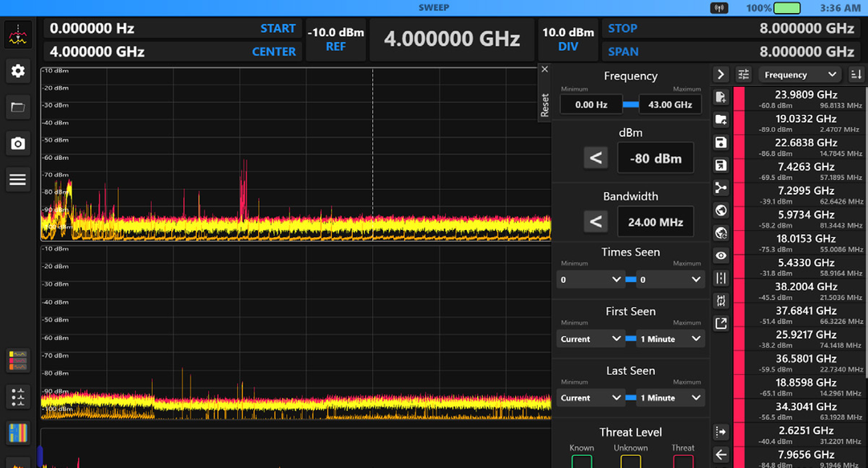Image resolution: width=868 pixels, height=468 pixels.
Task: Open Last Seen maximum 1 Minute dropdown
Action: [670, 398]
